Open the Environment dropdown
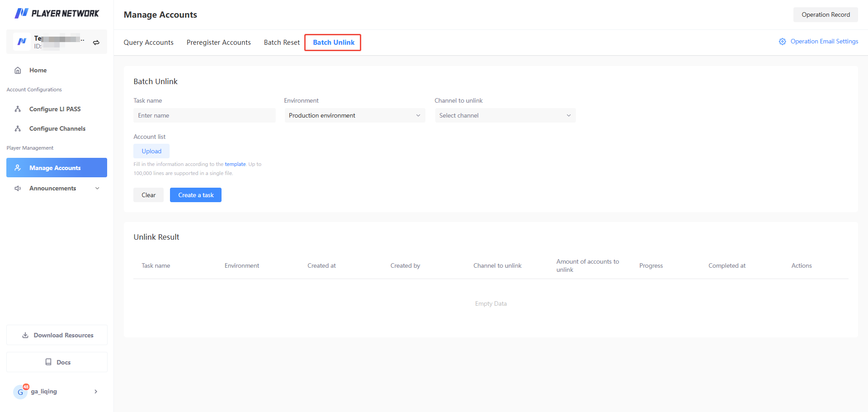Viewport: 868px width, 412px height. click(354, 116)
